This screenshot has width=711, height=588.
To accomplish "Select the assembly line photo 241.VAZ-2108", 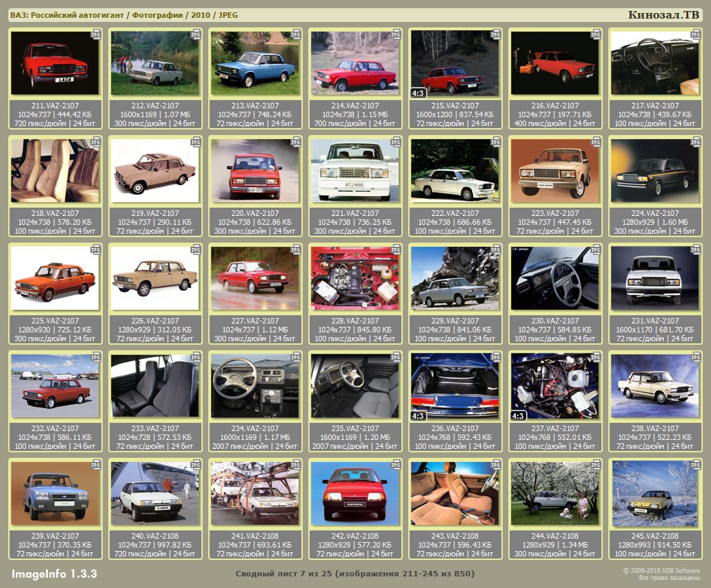I will click(x=255, y=493).
